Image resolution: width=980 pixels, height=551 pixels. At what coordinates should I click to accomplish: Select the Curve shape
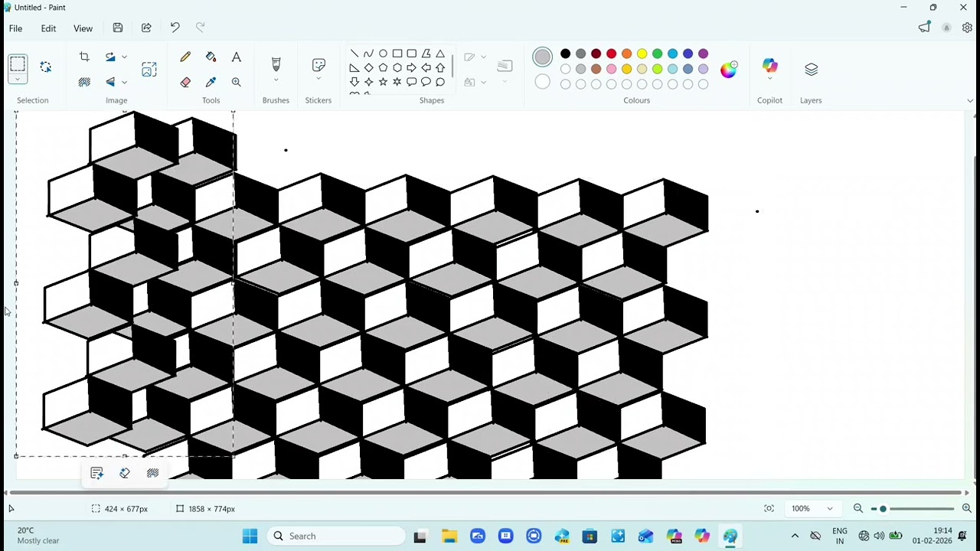368,54
